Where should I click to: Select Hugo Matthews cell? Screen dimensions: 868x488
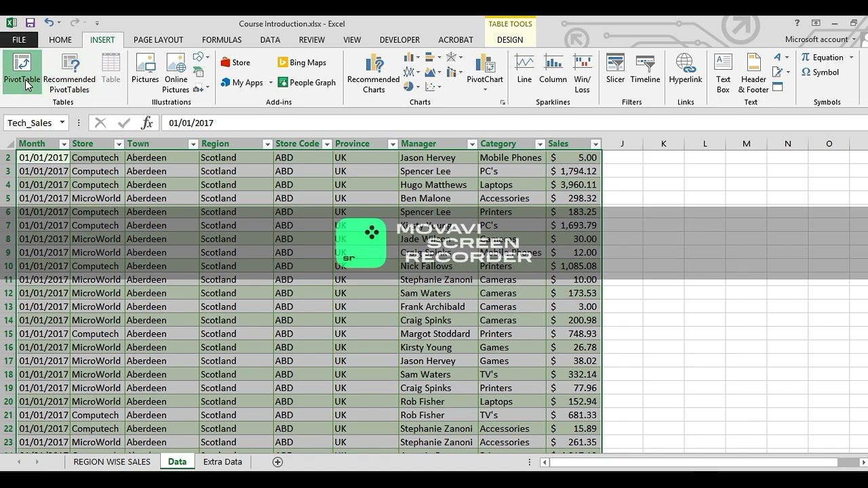438,184
